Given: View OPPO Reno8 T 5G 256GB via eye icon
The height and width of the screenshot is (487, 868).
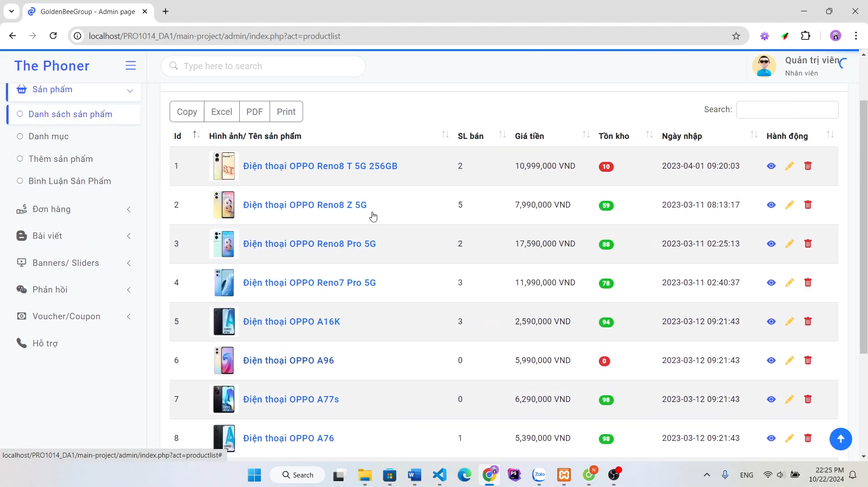Looking at the screenshot, I should coord(771,166).
